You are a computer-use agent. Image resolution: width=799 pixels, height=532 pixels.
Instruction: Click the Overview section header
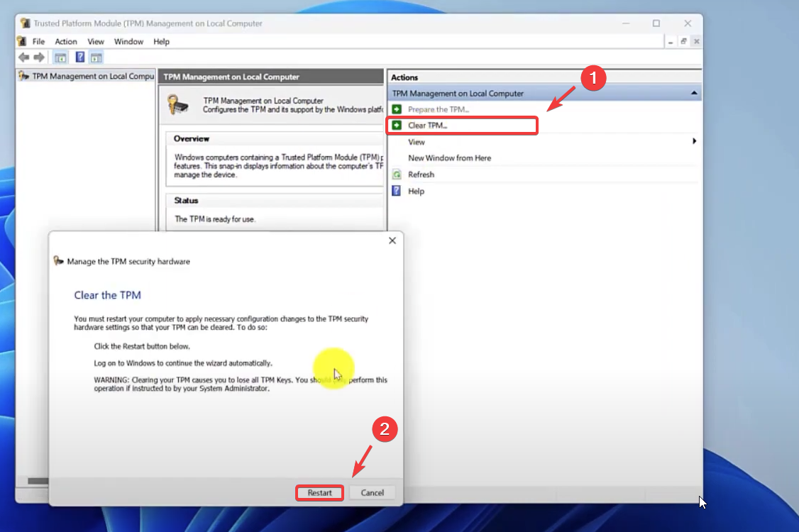(191, 138)
